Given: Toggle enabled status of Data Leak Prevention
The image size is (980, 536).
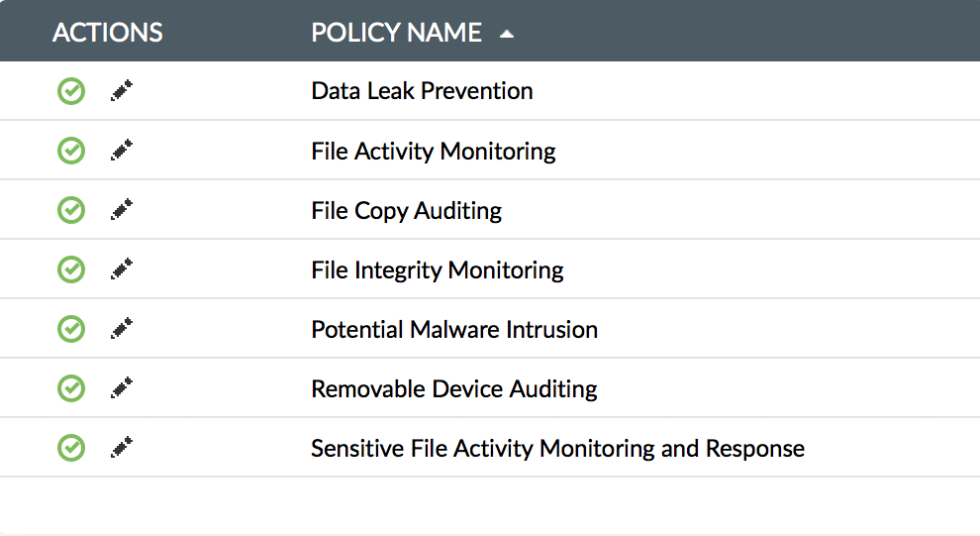Looking at the screenshot, I should tap(71, 92).
